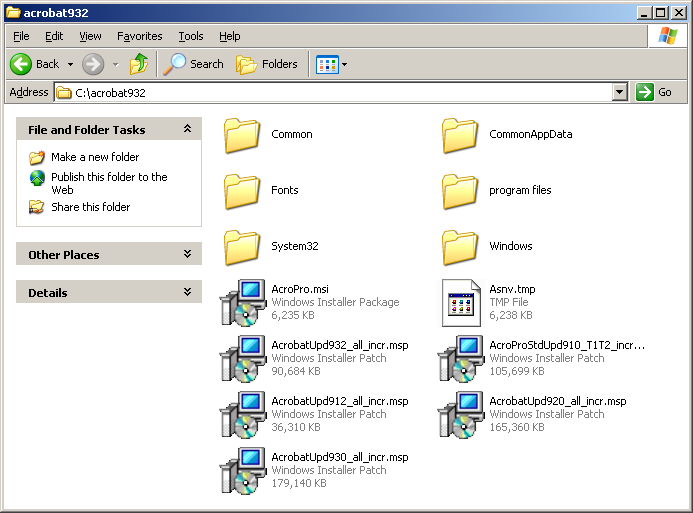
Task: Collapse the File and Folder Tasks panel
Action: 187,129
